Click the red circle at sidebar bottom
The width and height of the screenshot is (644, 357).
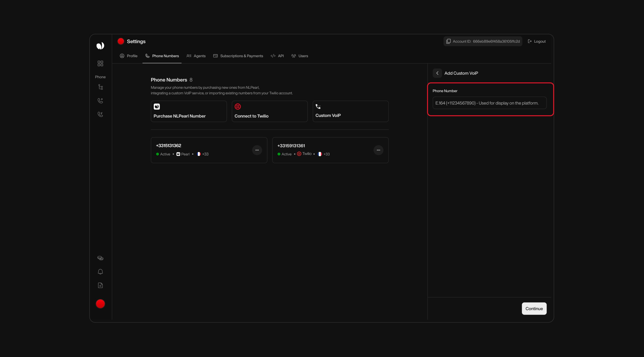point(100,304)
